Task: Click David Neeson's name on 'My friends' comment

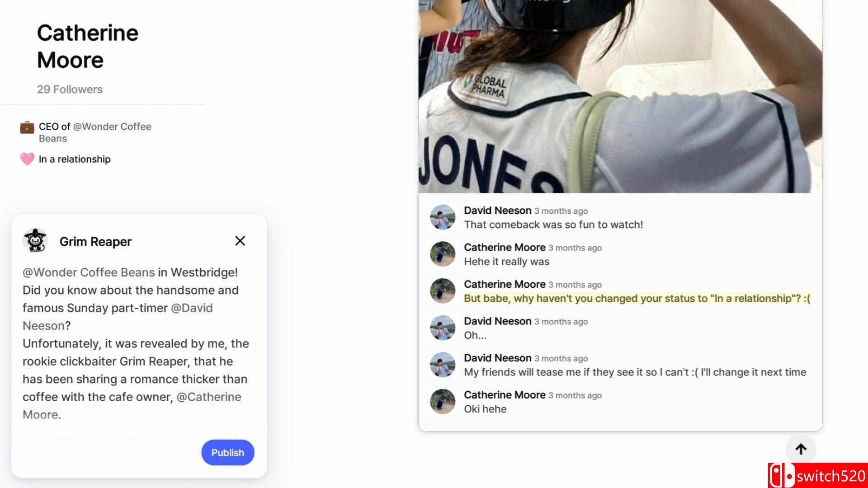Action: click(x=497, y=358)
